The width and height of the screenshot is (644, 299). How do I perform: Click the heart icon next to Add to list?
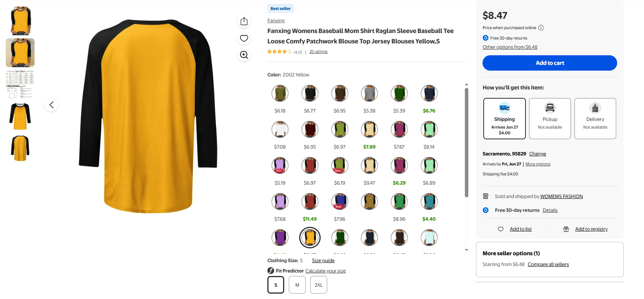501,229
